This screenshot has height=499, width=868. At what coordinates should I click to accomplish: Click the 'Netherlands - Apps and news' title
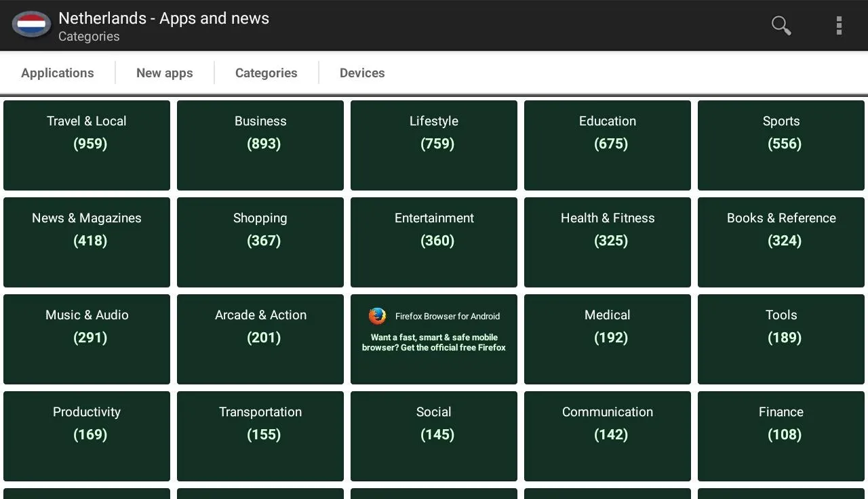164,18
